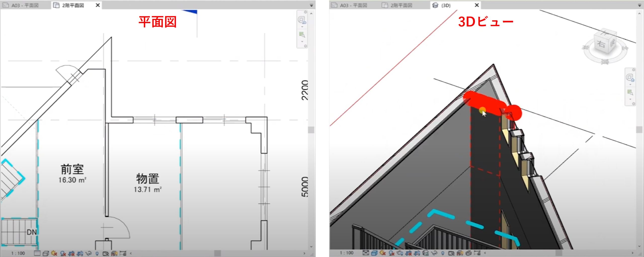644x257 pixels.
Task: Select the 前室 room label
Action: pyautogui.click(x=72, y=169)
